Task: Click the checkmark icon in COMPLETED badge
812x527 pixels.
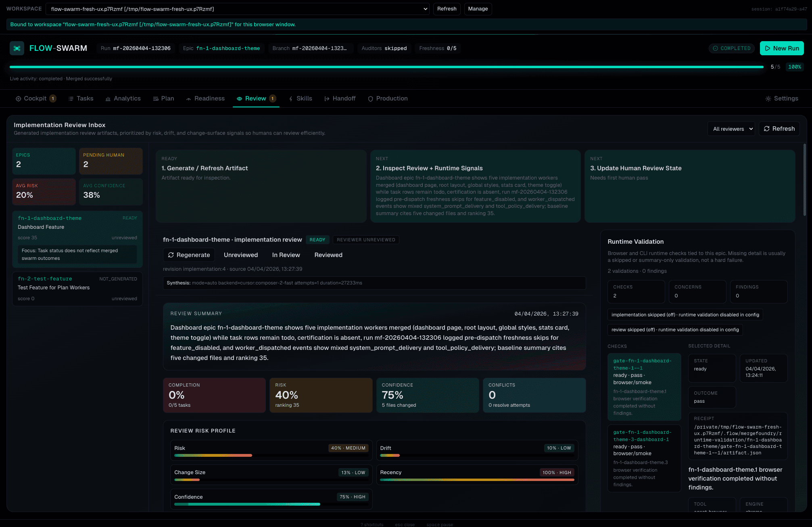Action: pyautogui.click(x=715, y=48)
